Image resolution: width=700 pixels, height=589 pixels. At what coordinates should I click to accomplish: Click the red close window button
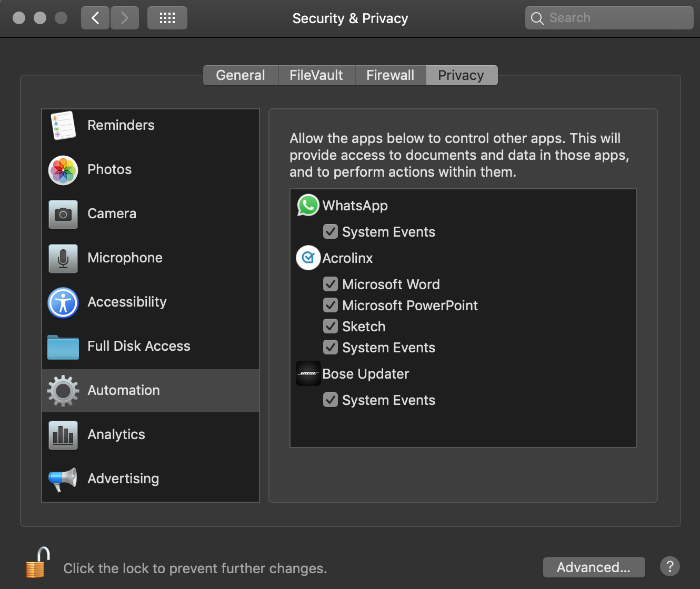point(19,18)
